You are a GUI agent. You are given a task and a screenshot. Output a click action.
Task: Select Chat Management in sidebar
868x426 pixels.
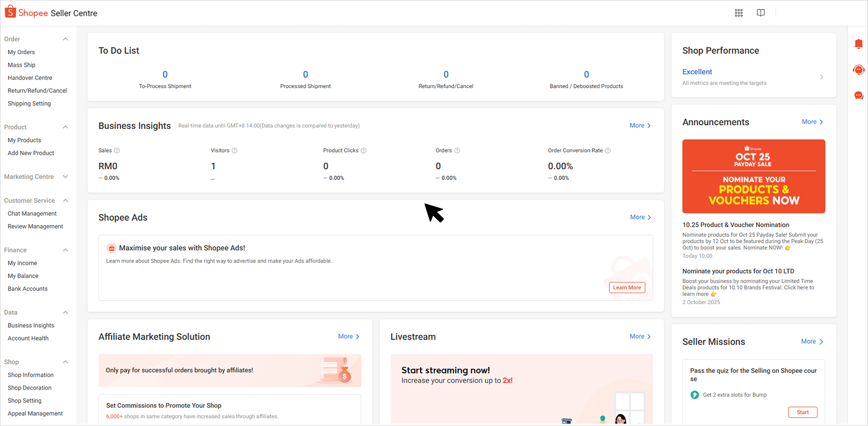[32, 214]
